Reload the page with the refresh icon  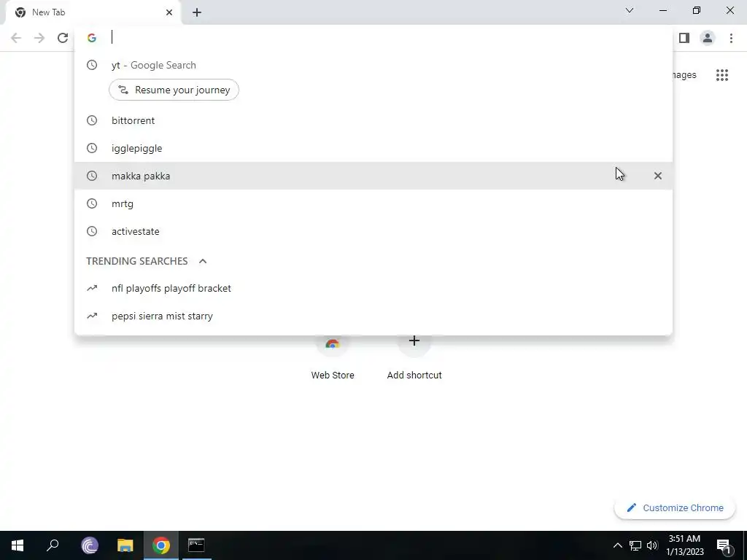point(63,38)
